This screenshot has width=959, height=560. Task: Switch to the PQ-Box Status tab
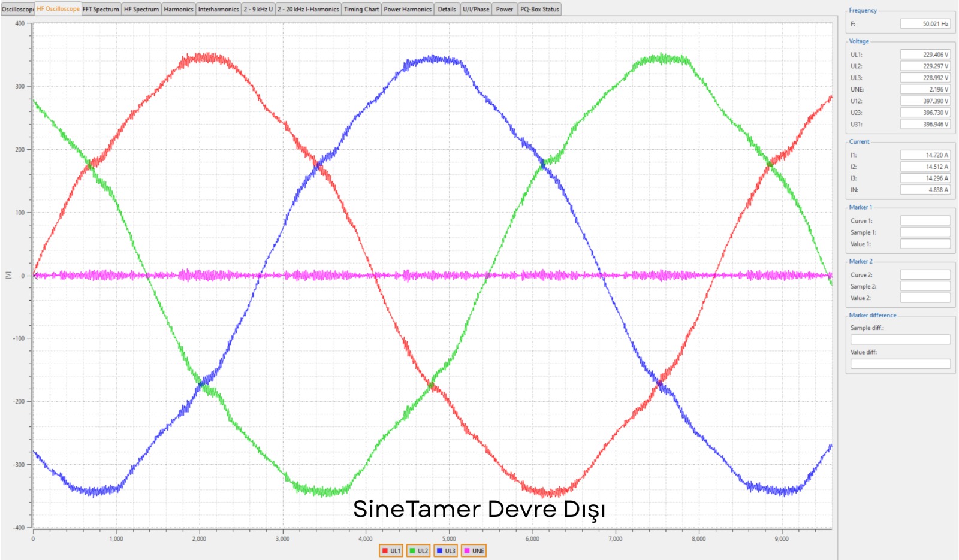click(x=539, y=9)
